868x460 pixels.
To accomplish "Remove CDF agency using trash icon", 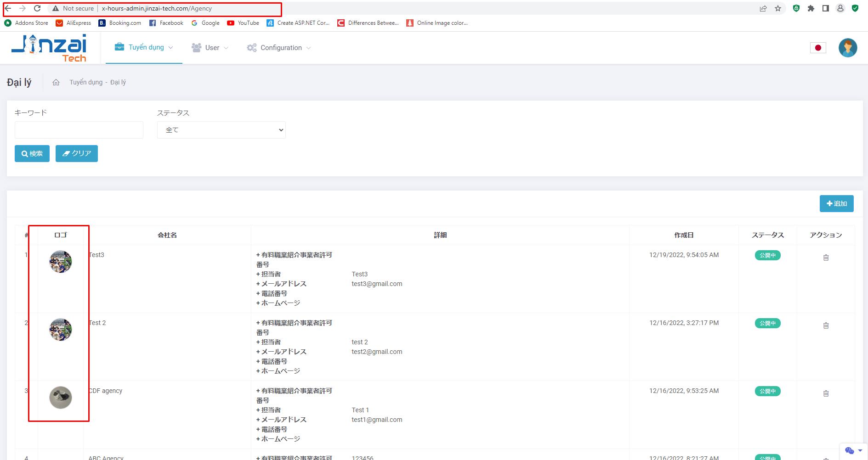I will tap(826, 393).
